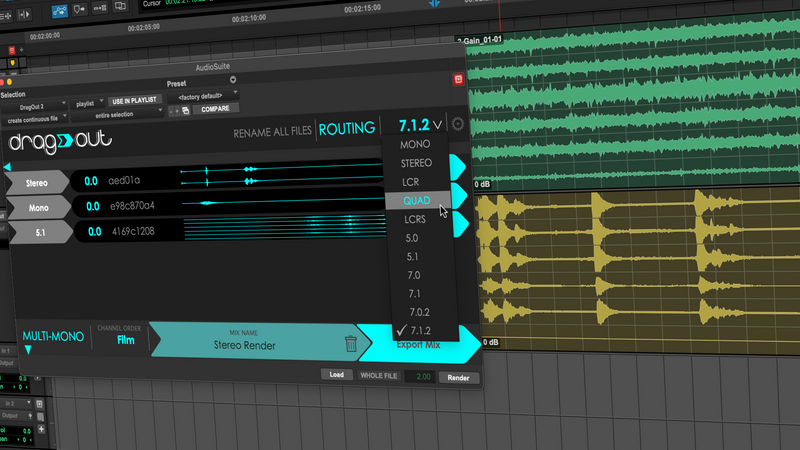
Task: Toggle the Mono format tag
Action: click(39, 208)
